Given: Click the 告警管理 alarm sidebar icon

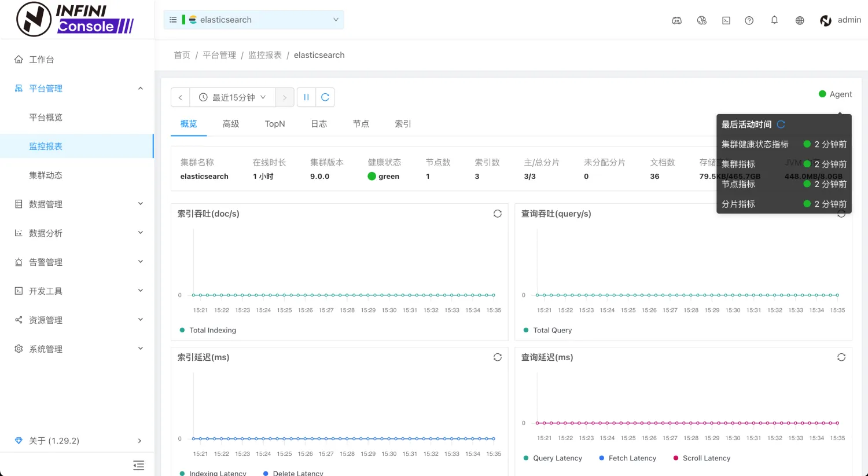Looking at the screenshot, I should click(19, 262).
